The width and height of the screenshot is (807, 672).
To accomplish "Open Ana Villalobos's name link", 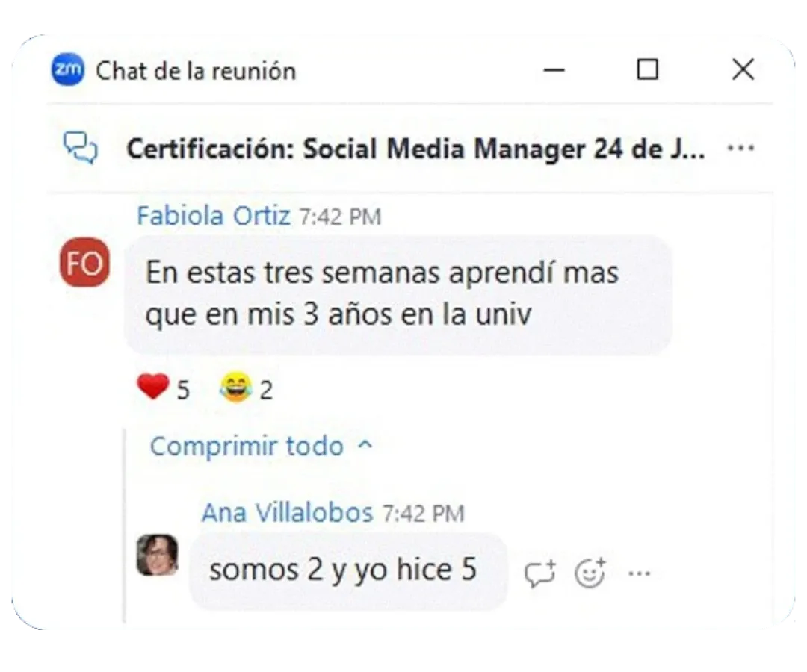I will (287, 512).
